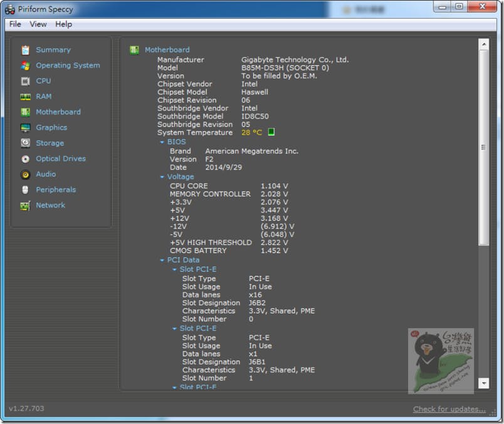Click the Manufacturer value Gigabyte Technology Co., Ltd.
The height and width of the screenshot is (424, 504).
(295, 59)
